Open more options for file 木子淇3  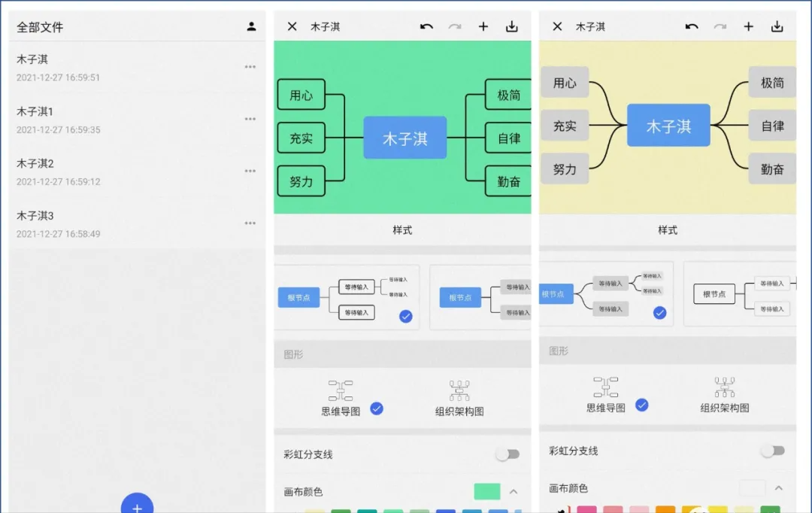pos(250,223)
